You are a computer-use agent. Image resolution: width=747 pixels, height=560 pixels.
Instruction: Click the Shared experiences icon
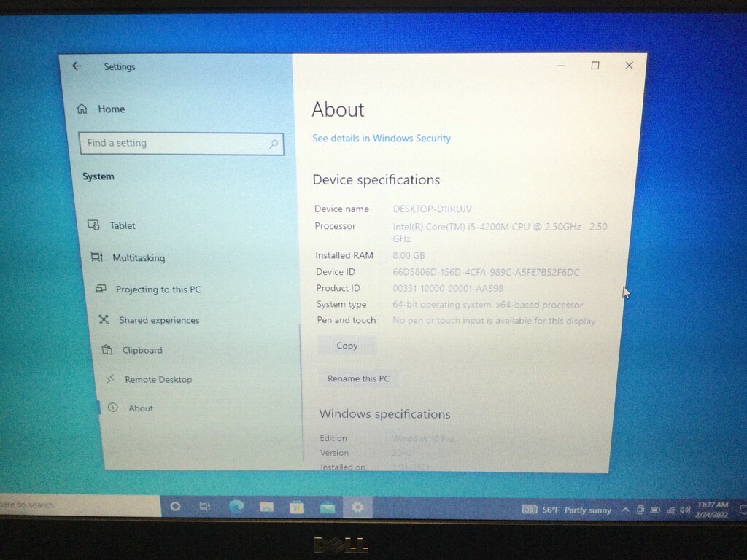(104, 319)
